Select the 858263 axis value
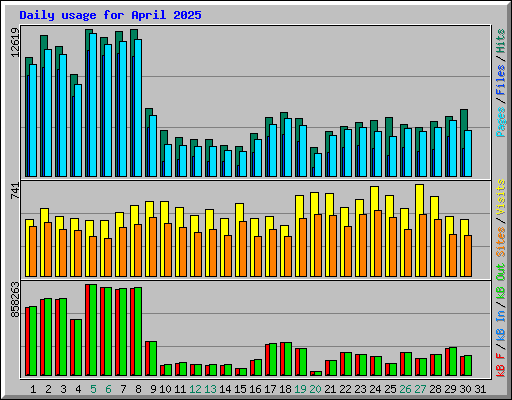The height and width of the screenshot is (400, 512). click(15, 300)
